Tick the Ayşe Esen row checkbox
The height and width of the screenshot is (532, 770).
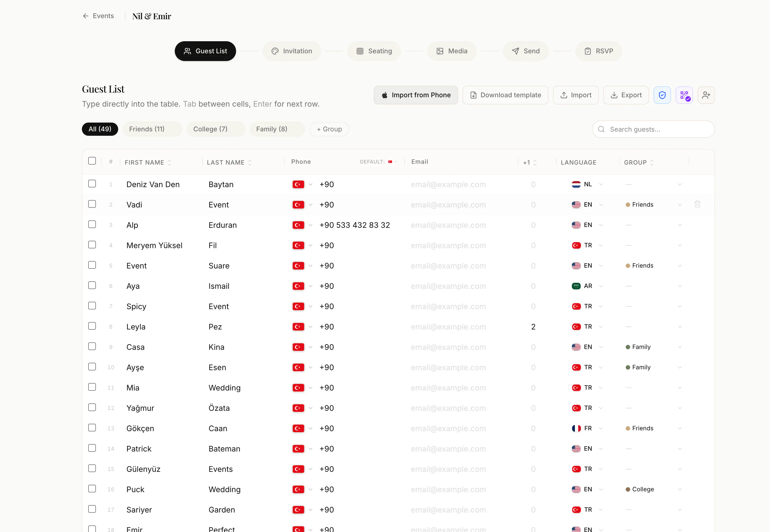pyautogui.click(x=92, y=367)
